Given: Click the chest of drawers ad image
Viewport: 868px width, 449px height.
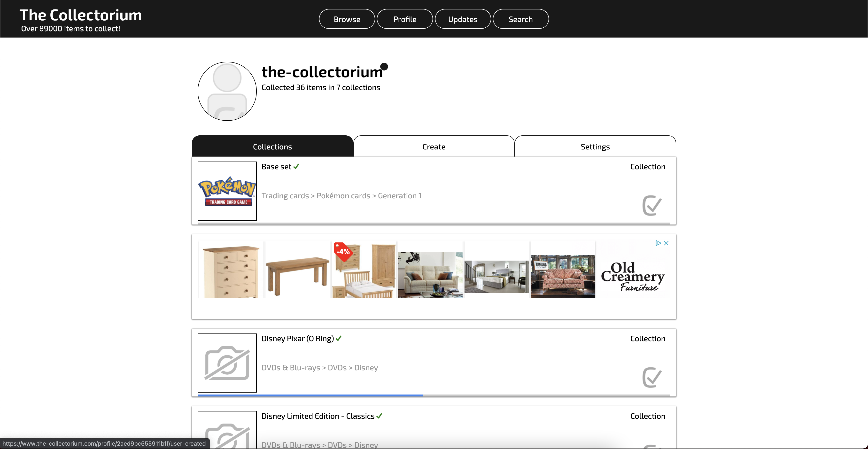Looking at the screenshot, I should [x=231, y=269].
